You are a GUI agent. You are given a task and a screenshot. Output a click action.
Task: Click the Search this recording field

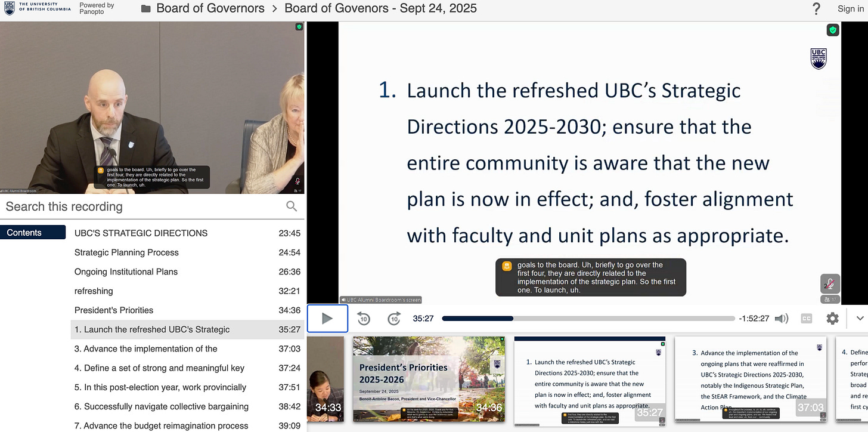(x=143, y=206)
